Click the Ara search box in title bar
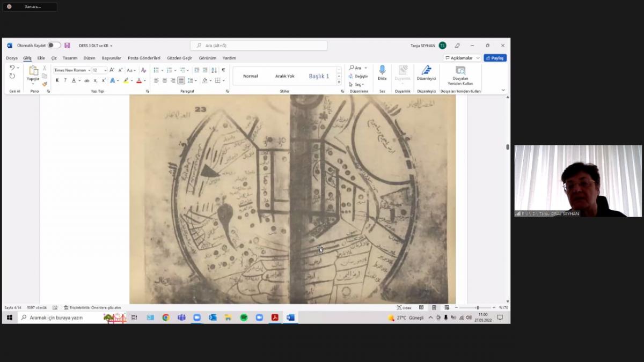The height and width of the screenshot is (362, 644). point(259,46)
